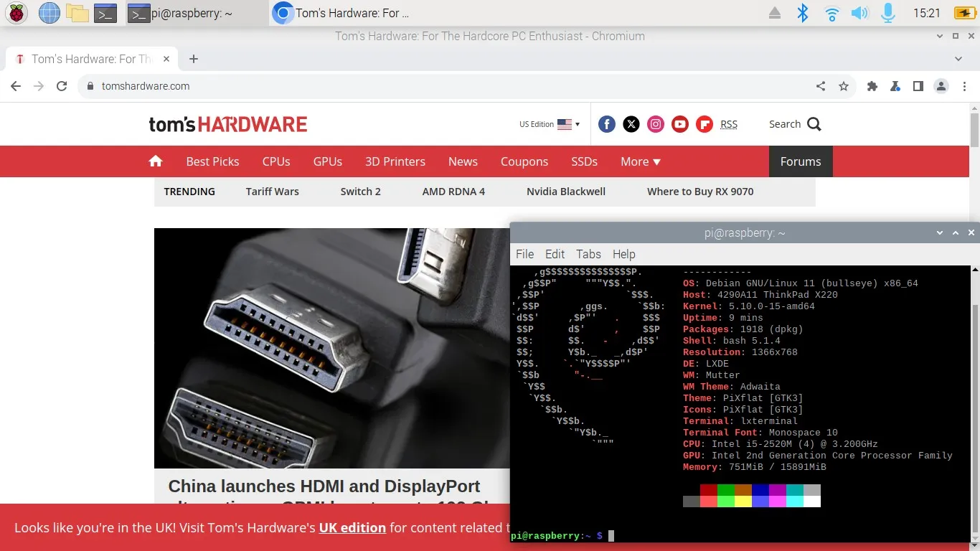
Task: Open the Chromium profile avatar
Action: (x=941, y=86)
